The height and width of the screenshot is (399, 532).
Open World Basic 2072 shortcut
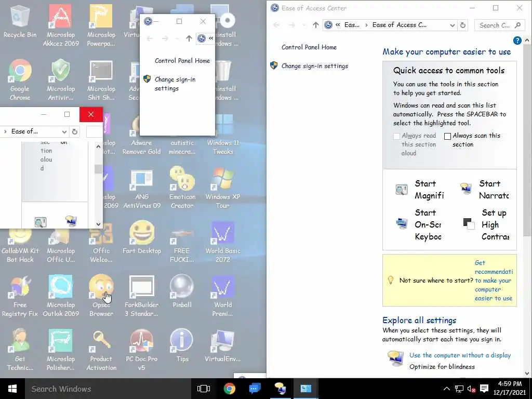[223, 242]
